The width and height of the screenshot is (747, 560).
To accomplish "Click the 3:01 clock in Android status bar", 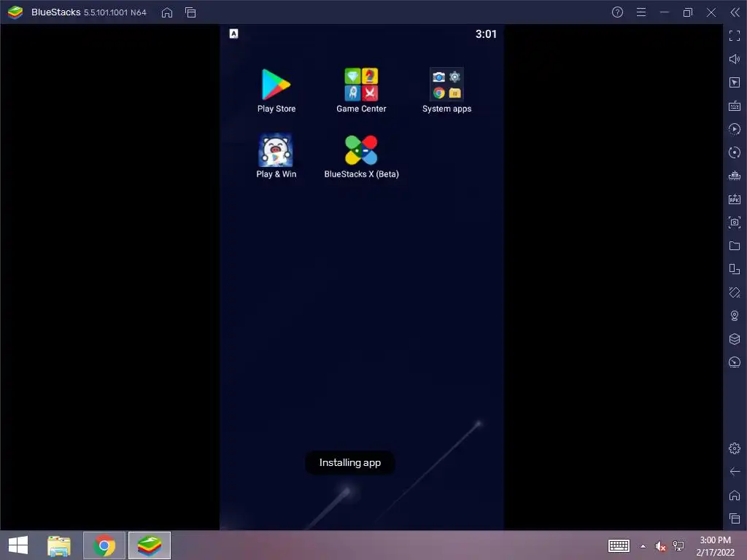I will coord(486,34).
